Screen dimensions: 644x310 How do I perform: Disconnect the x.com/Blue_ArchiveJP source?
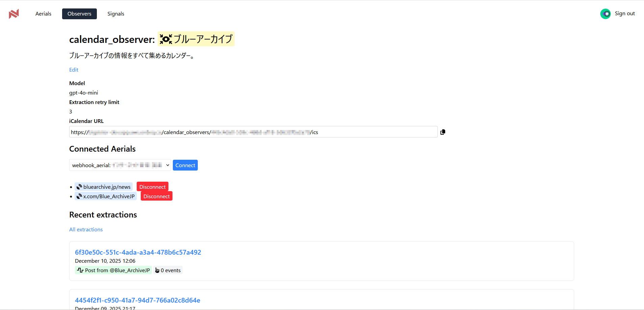[x=156, y=196]
